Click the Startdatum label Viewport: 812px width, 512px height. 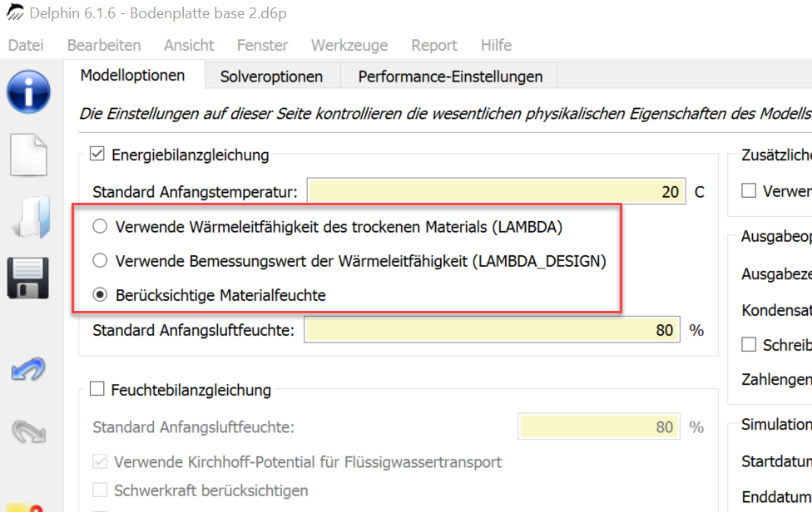[x=776, y=460]
